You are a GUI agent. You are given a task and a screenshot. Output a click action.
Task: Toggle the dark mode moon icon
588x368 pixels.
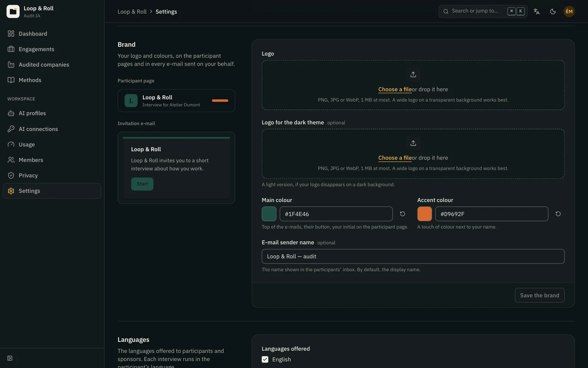click(553, 11)
